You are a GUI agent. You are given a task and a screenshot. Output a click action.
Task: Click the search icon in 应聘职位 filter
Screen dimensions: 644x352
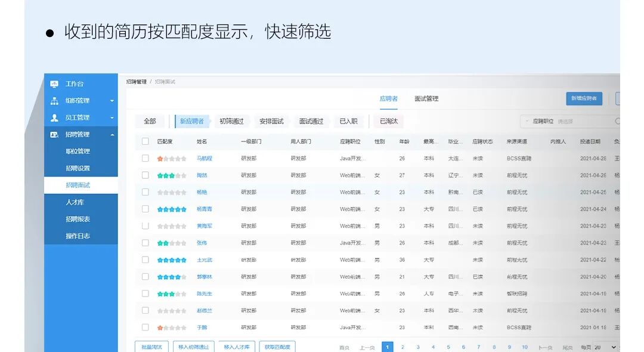[617, 121]
